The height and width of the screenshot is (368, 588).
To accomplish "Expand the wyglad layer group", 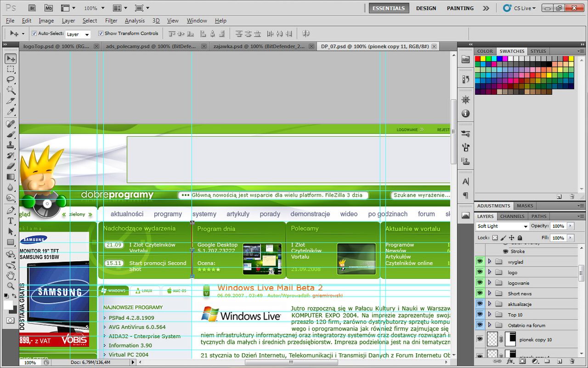I will (x=489, y=262).
